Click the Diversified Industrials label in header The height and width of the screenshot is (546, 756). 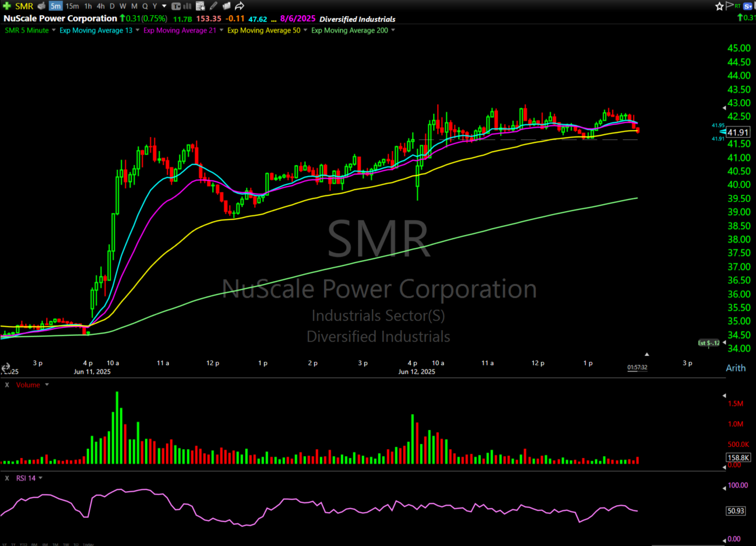[x=357, y=19]
